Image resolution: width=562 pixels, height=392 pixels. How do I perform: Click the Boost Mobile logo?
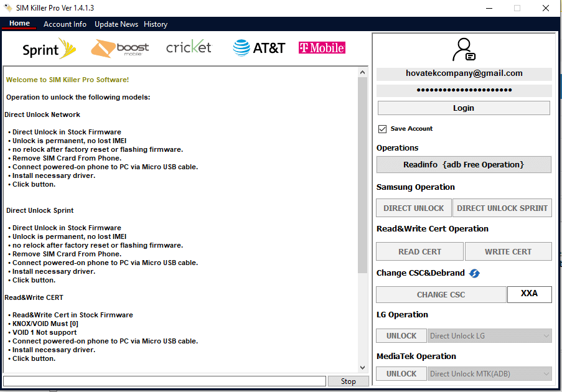(119, 49)
